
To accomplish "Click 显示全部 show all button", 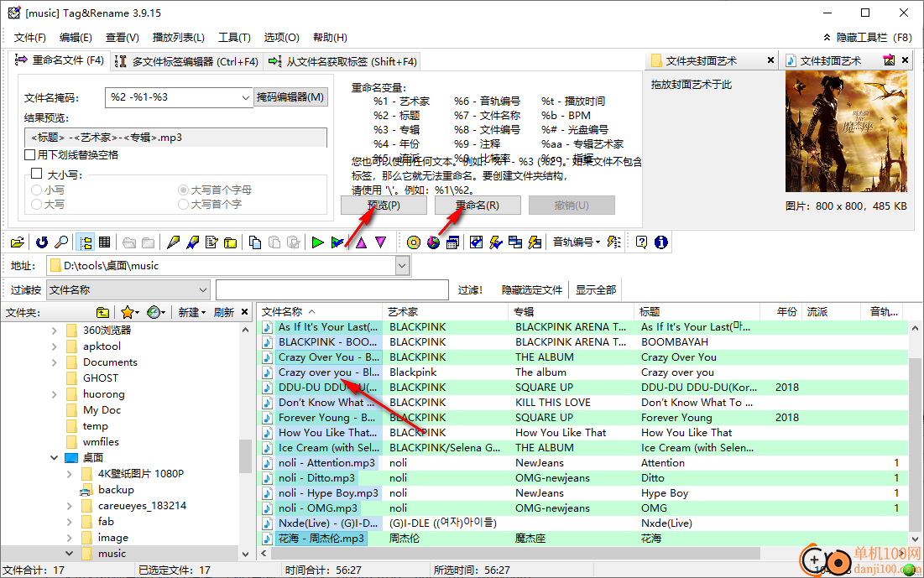I will coord(596,290).
